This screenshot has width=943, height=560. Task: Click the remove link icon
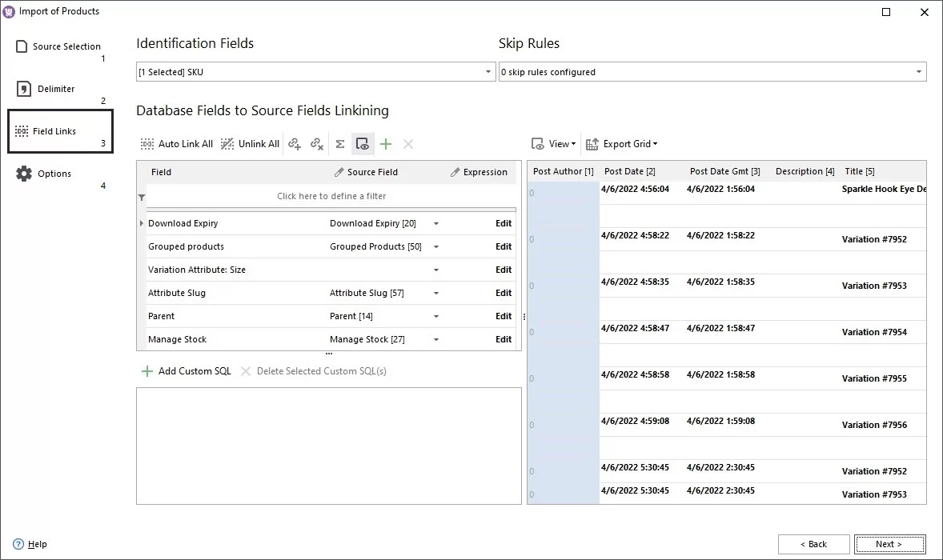[x=317, y=144]
